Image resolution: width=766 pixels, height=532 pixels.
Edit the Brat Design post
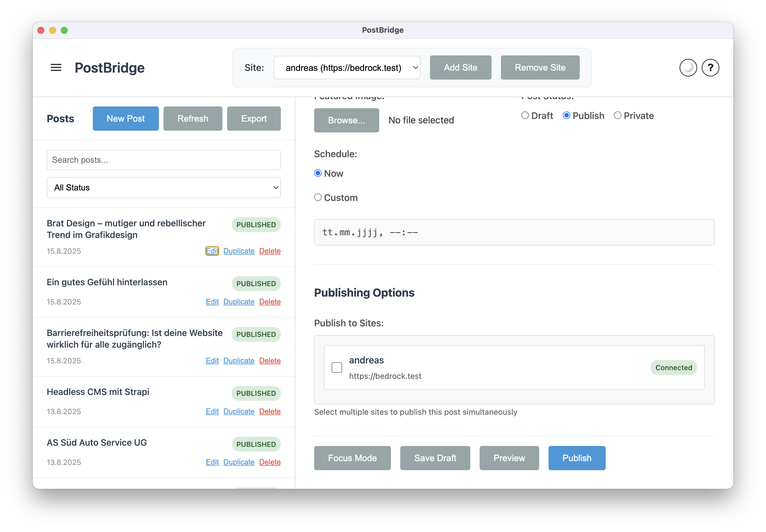click(x=212, y=251)
